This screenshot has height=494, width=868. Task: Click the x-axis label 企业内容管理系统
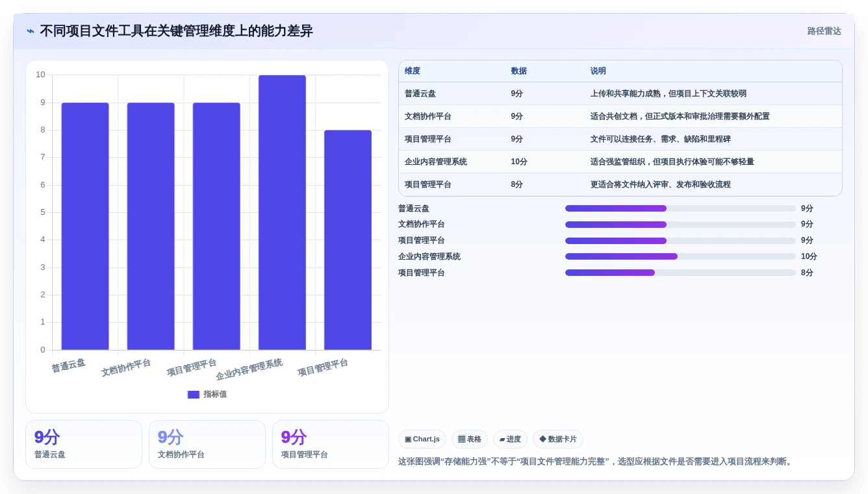point(249,369)
